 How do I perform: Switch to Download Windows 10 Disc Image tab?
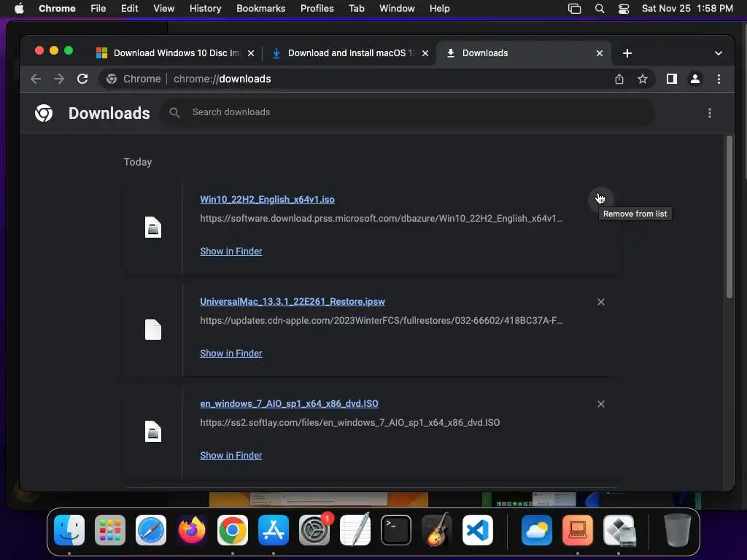[x=174, y=53]
